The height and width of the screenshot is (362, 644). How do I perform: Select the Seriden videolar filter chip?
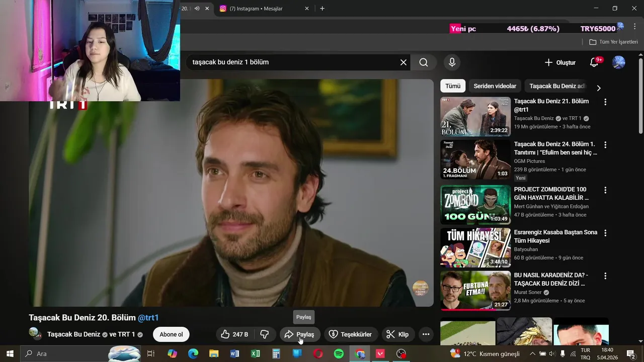coord(495,86)
